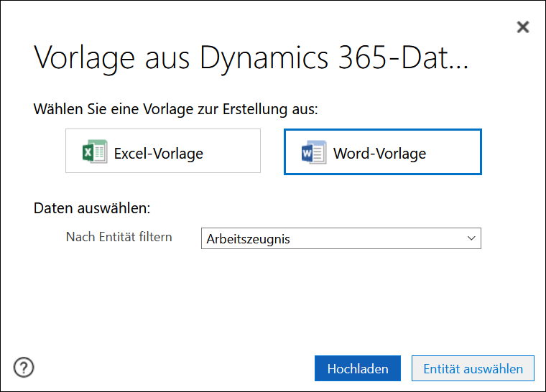Click the Nach Entität filtern label
546x392 pixels.
[x=119, y=237]
